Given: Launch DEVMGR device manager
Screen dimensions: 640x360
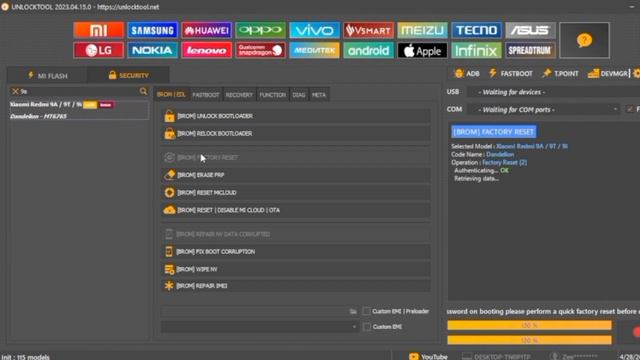Looking at the screenshot, I should coord(608,73).
